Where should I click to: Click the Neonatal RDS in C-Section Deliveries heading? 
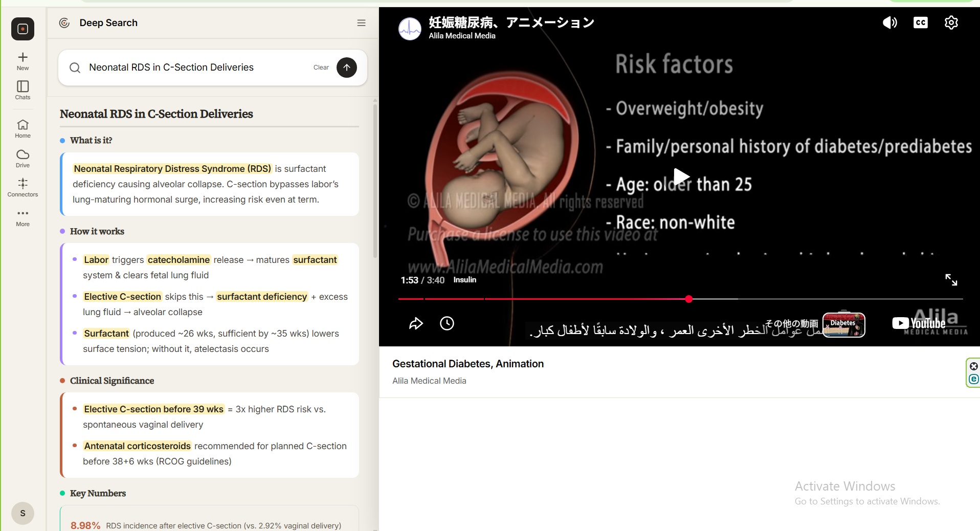tap(157, 114)
